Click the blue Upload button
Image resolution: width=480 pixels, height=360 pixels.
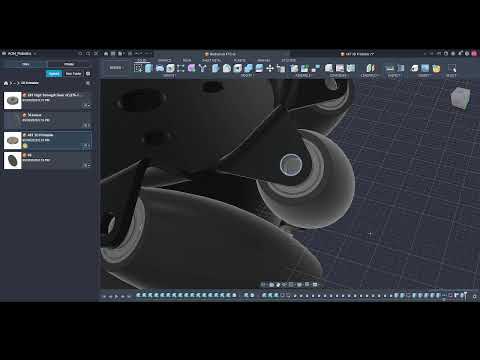click(x=54, y=74)
